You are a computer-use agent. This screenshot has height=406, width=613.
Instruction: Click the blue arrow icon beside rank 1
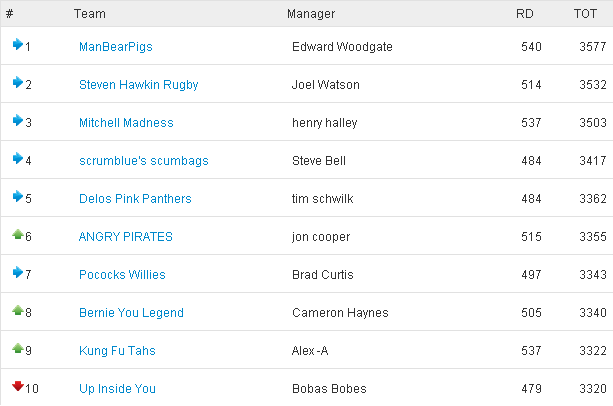click(x=18, y=45)
